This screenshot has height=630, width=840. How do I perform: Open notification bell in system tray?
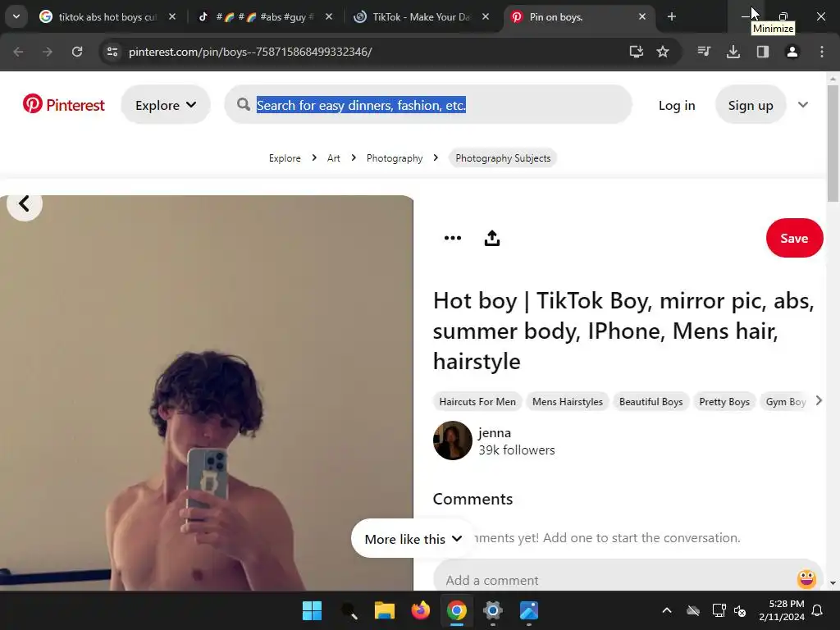818,610
